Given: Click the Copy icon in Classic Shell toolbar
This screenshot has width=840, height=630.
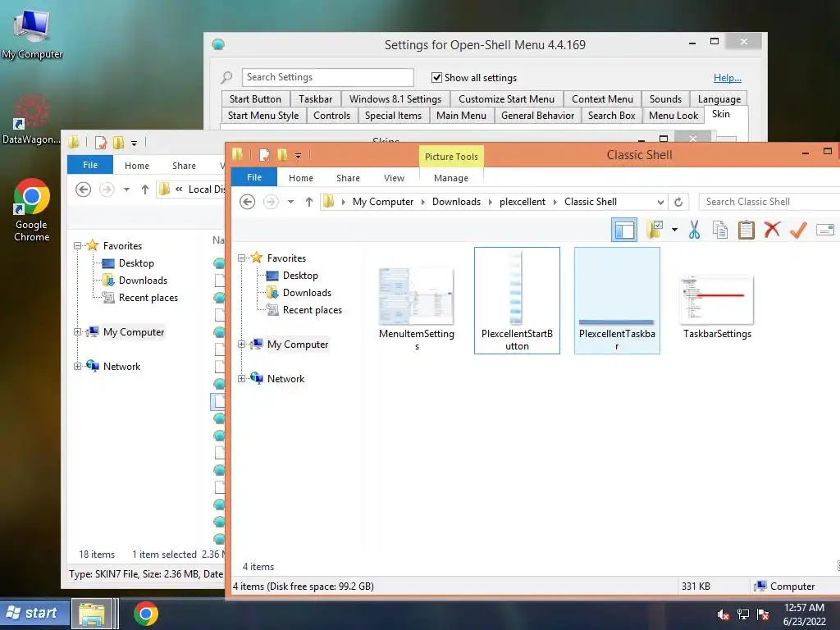Looking at the screenshot, I should pyautogui.click(x=720, y=230).
